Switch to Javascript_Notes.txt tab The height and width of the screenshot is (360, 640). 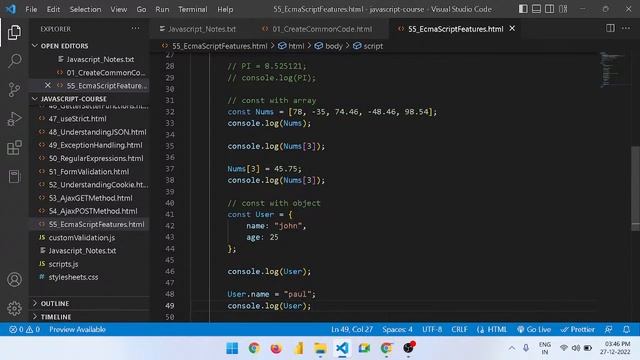[202, 29]
